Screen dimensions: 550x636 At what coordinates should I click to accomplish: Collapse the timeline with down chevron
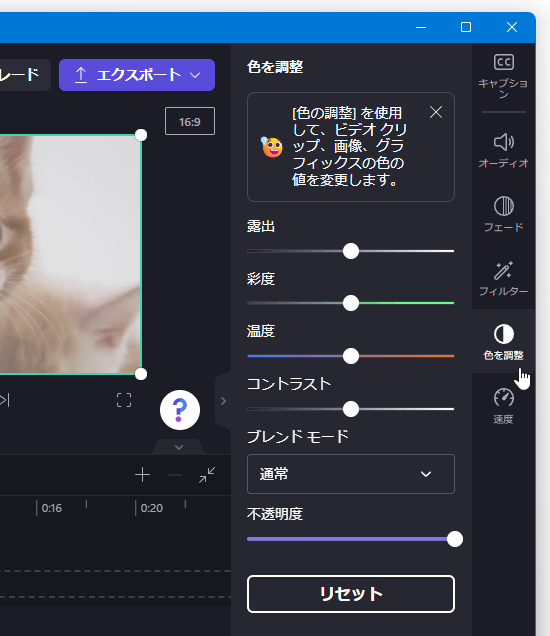point(179,447)
